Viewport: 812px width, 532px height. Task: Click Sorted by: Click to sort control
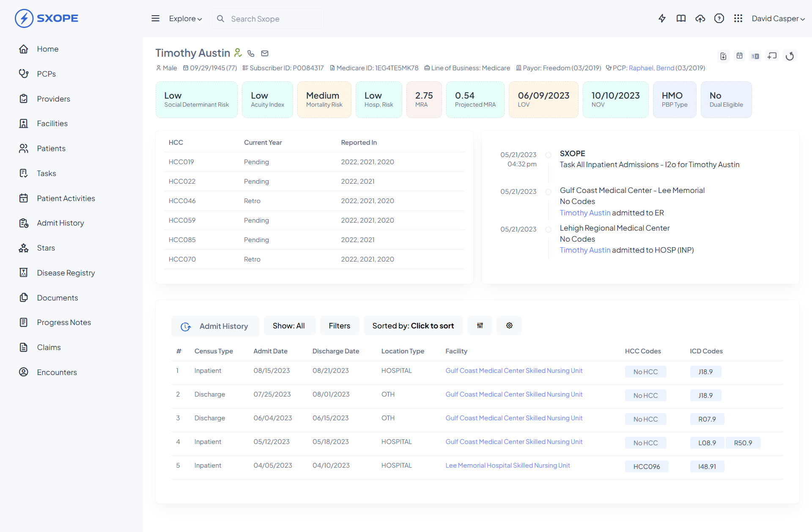413,325
